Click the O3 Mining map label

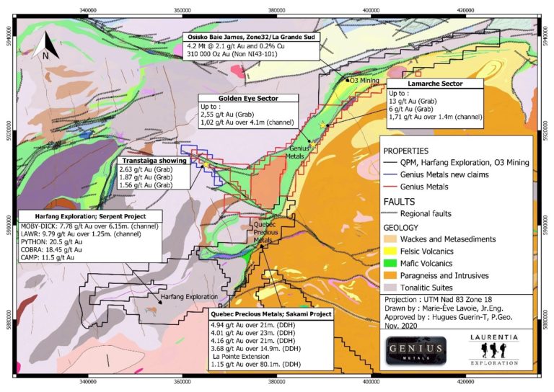[364, 81]
